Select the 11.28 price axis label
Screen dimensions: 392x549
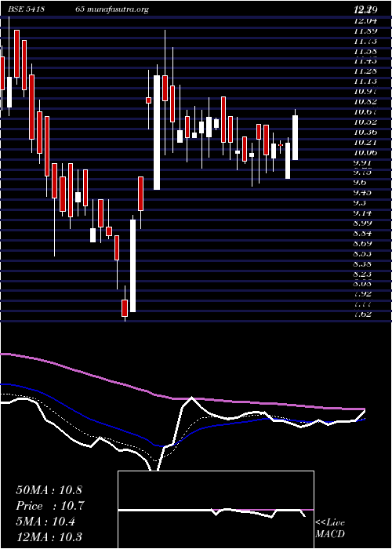pos(365,71)
